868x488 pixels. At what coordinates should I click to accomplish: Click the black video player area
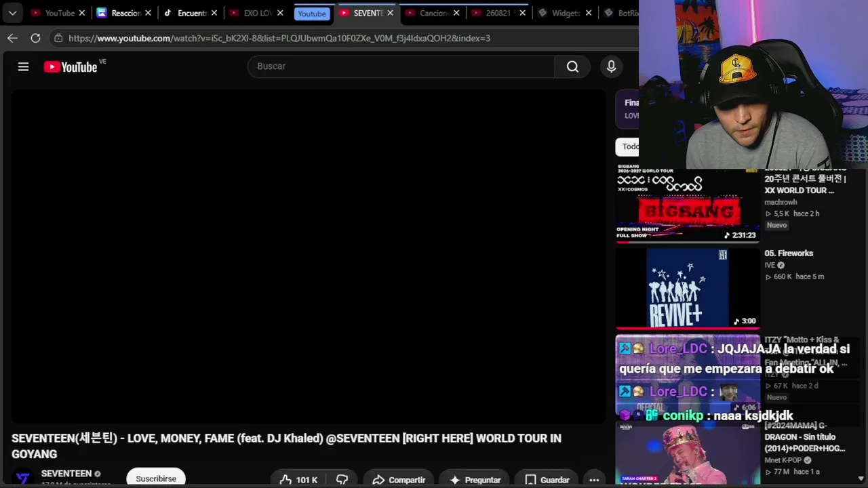[x=308, y=256]
